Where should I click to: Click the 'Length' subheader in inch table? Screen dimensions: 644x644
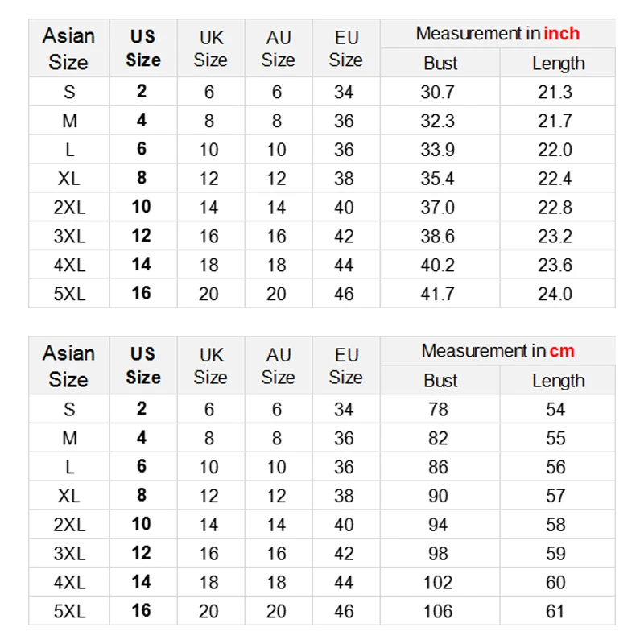(558, 64)
